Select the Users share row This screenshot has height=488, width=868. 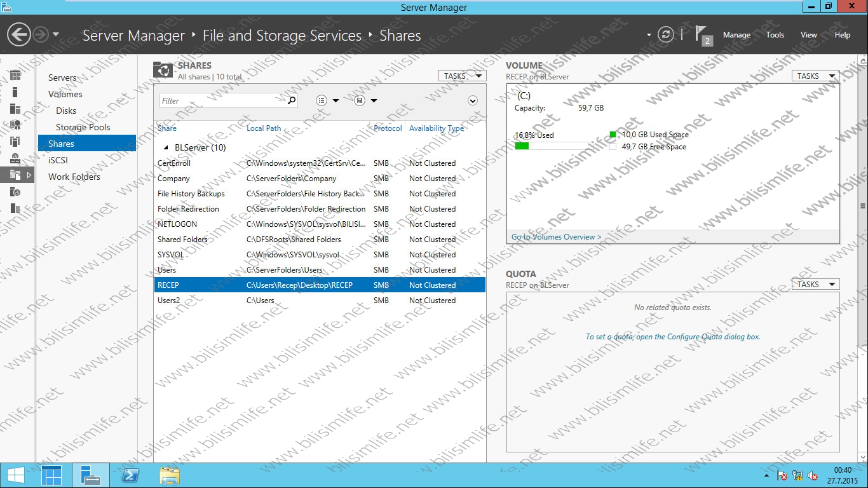click(320, 270)
